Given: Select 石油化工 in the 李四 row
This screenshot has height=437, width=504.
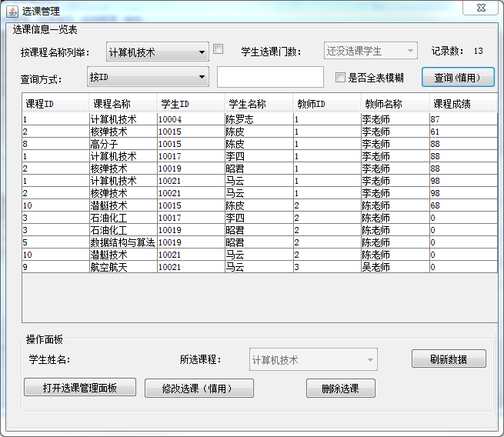Looking at the screenshot, I should tap(123, 218).
